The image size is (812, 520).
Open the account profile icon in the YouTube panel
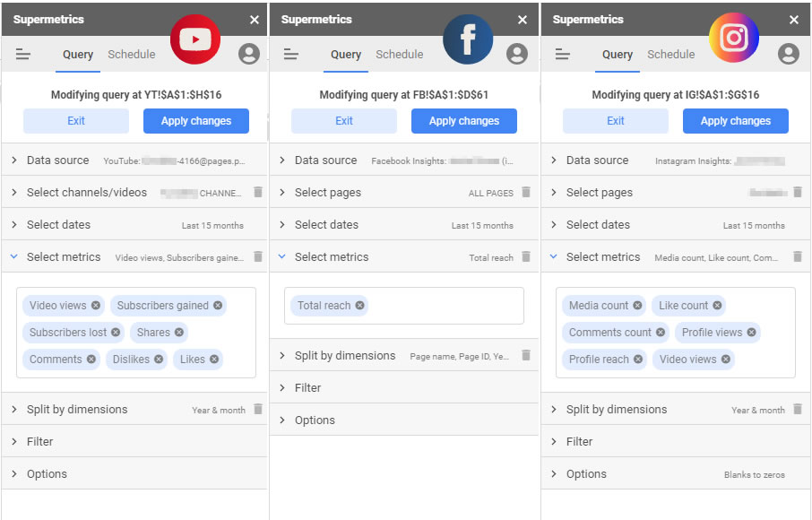(249, 54)
